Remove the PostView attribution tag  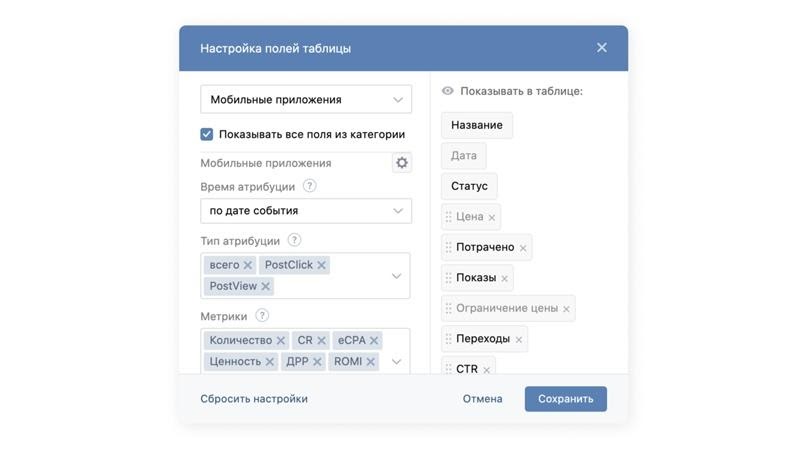[x=265, y=287]
